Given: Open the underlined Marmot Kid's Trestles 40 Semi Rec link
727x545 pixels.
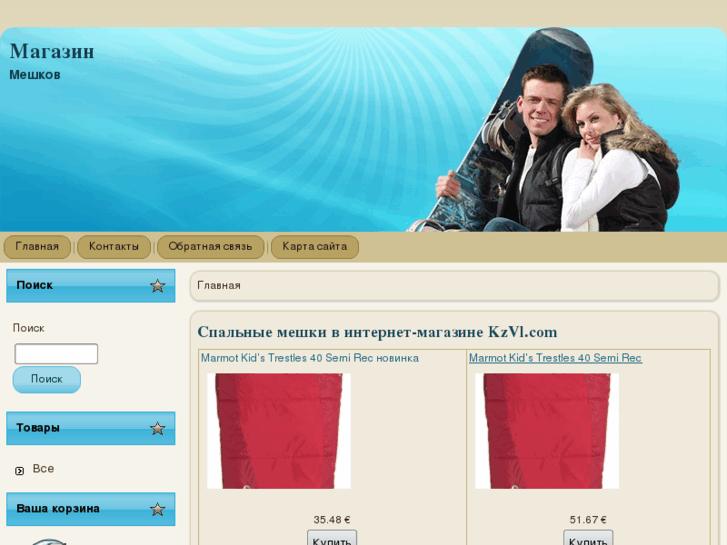Looking at the screenshot, I should [555, 358].
